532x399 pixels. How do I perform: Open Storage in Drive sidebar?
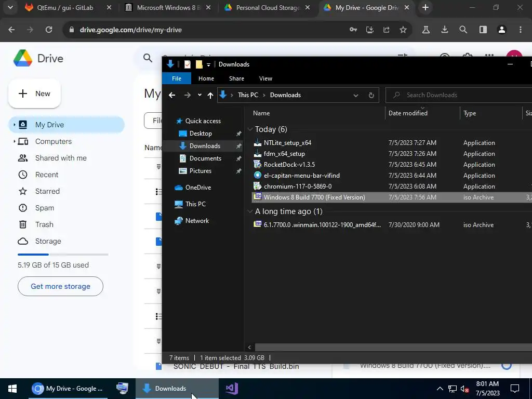[x=48, y=241]
